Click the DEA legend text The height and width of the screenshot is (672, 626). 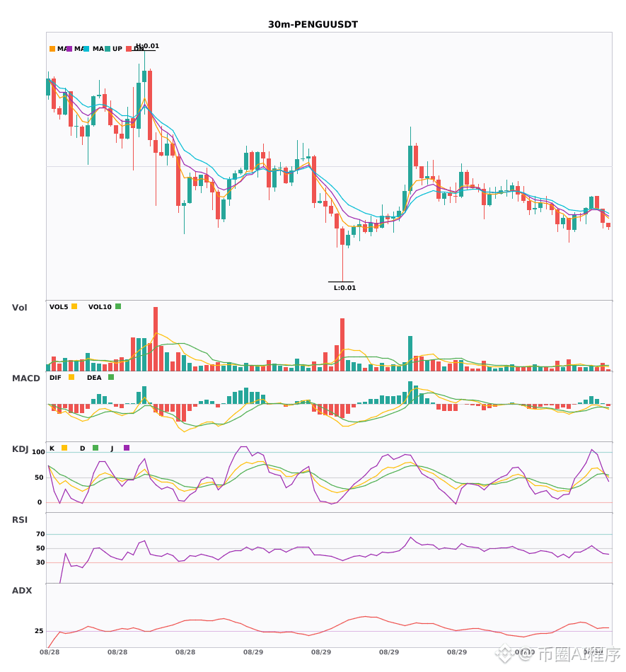[94, 378]
